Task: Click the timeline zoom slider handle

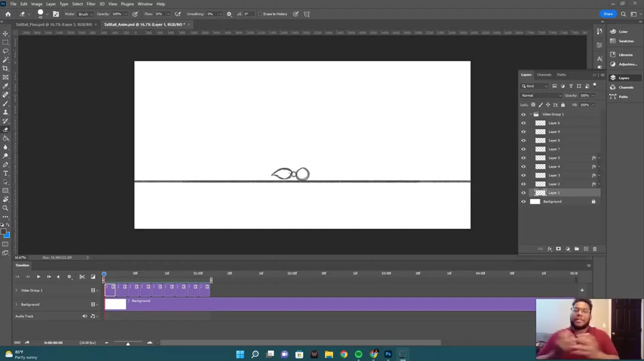Action: point(128,344)
